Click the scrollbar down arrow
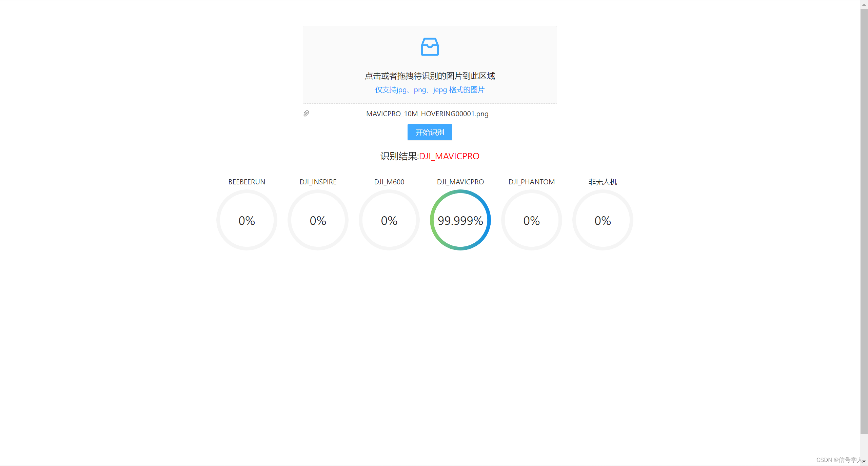Image resolution: width=868 pixels, height=466 pixels. click(x=864, y=462)
